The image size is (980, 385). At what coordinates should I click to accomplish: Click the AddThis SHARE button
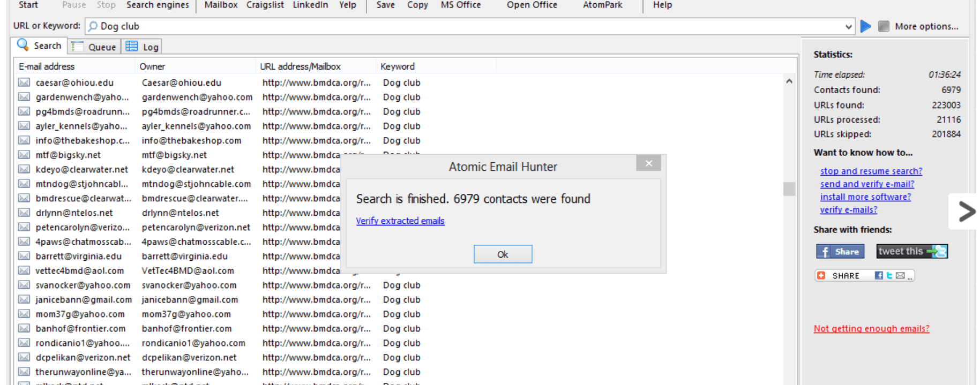[x=864, y=275]
